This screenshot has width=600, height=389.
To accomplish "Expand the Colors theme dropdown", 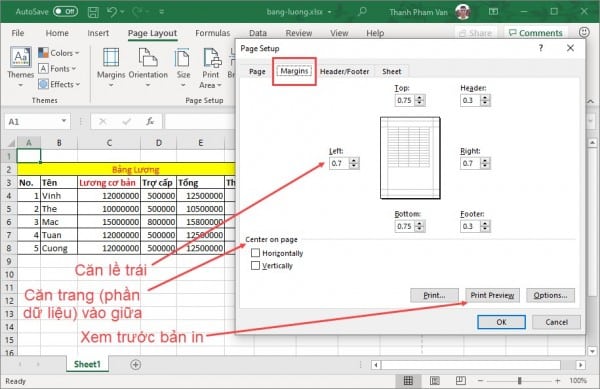I will [77, 53].
